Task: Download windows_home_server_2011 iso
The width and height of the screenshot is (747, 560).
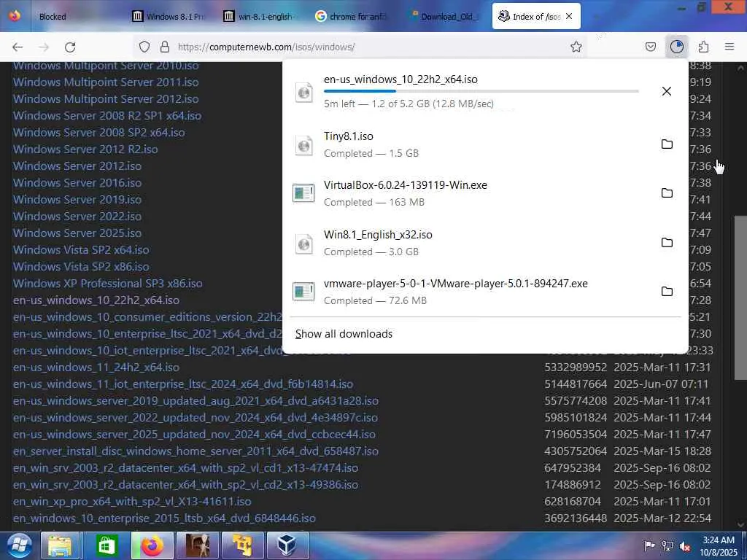Action: [196, 451]
